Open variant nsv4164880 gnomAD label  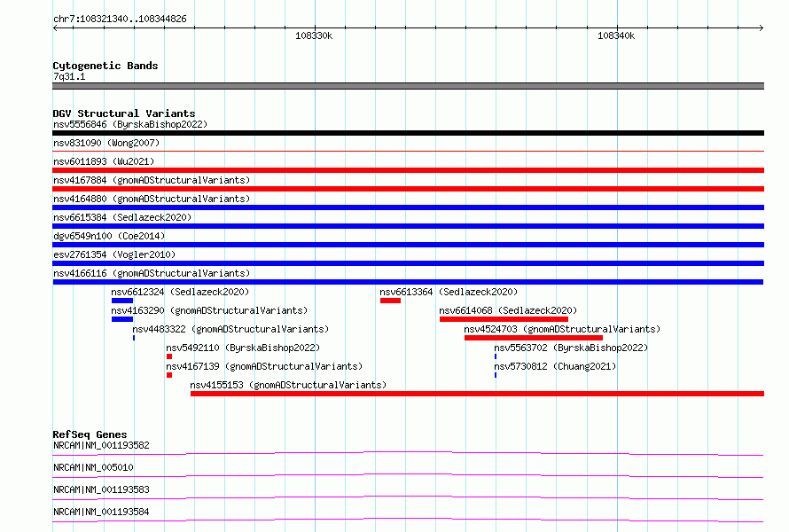(152, 199)
